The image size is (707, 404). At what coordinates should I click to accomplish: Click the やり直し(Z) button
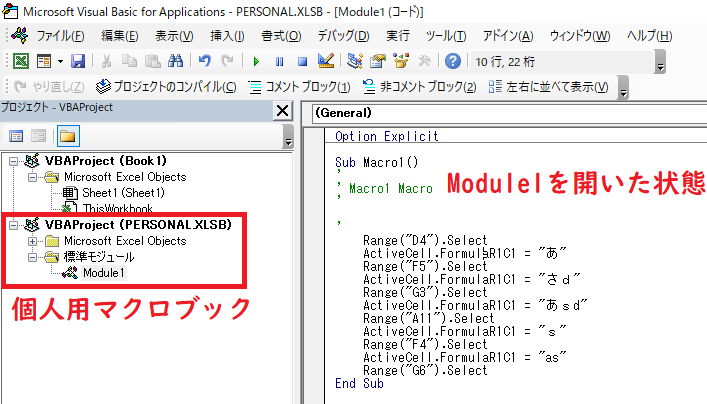[49, 87]
